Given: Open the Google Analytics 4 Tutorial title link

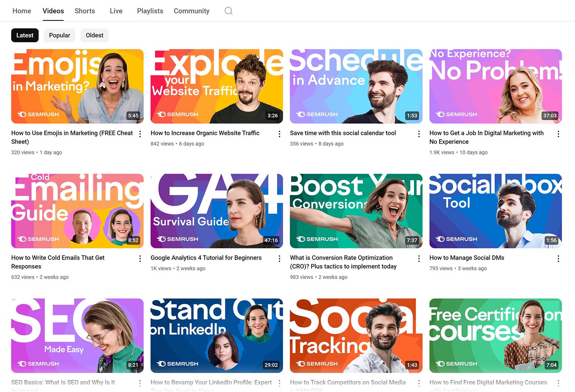Looking at the screenshot, I should (206, 258).
